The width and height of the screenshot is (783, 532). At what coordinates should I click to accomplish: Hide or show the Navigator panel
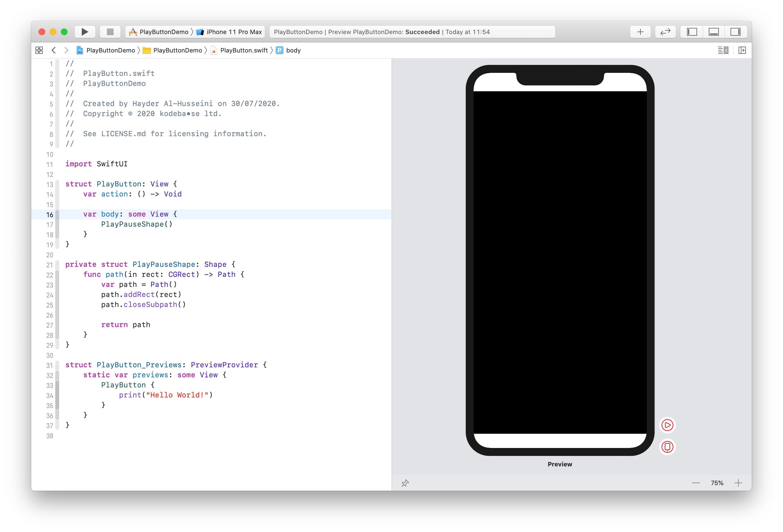(x=692, y=32)
